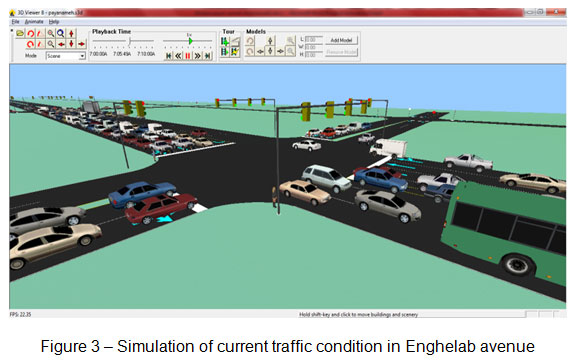
Task: Click the blue zoom magnifier icon
Action: coord(61,34)
